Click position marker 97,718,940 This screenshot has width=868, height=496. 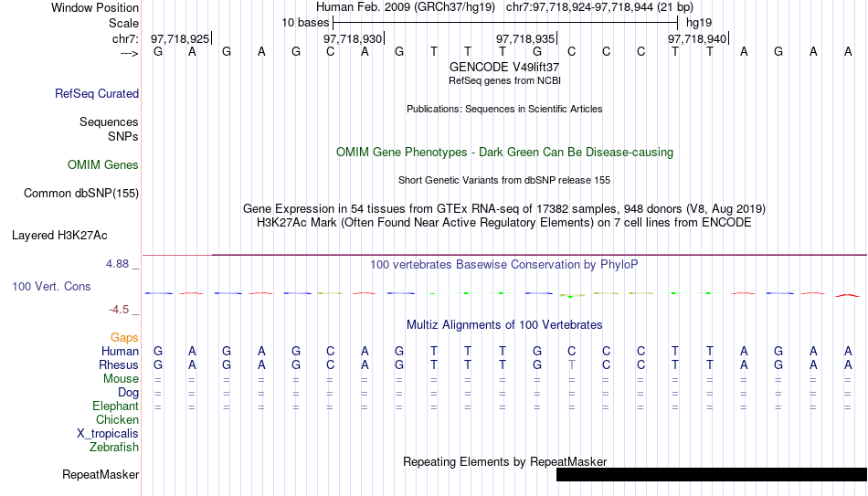coord(697,38)
